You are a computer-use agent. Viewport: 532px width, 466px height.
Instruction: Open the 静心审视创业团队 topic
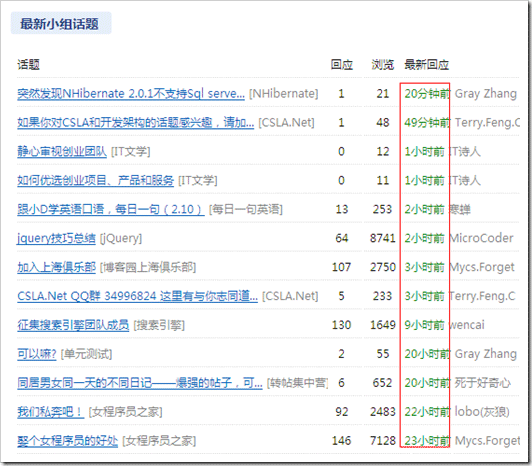62,151
